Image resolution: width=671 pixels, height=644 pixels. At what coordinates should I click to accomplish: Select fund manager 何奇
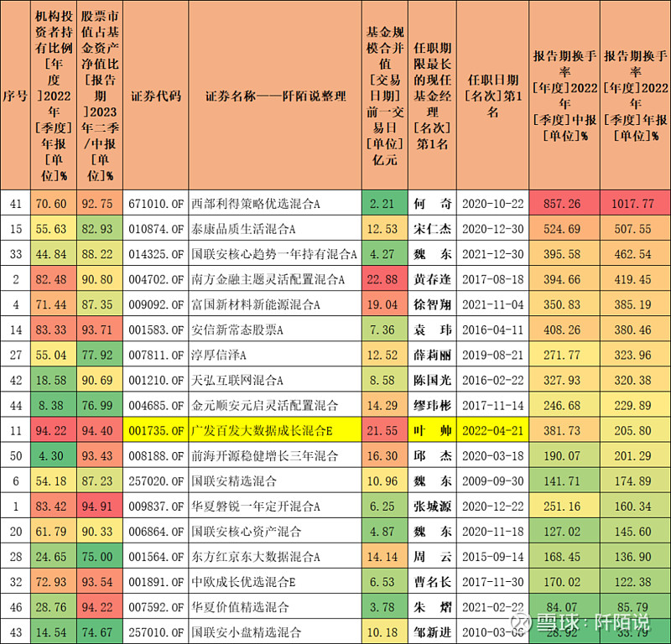tap(432, 204)
